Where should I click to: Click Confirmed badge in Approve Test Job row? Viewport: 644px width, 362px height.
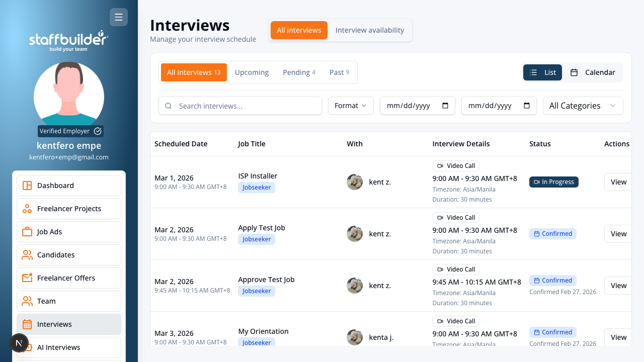point(553,281)
